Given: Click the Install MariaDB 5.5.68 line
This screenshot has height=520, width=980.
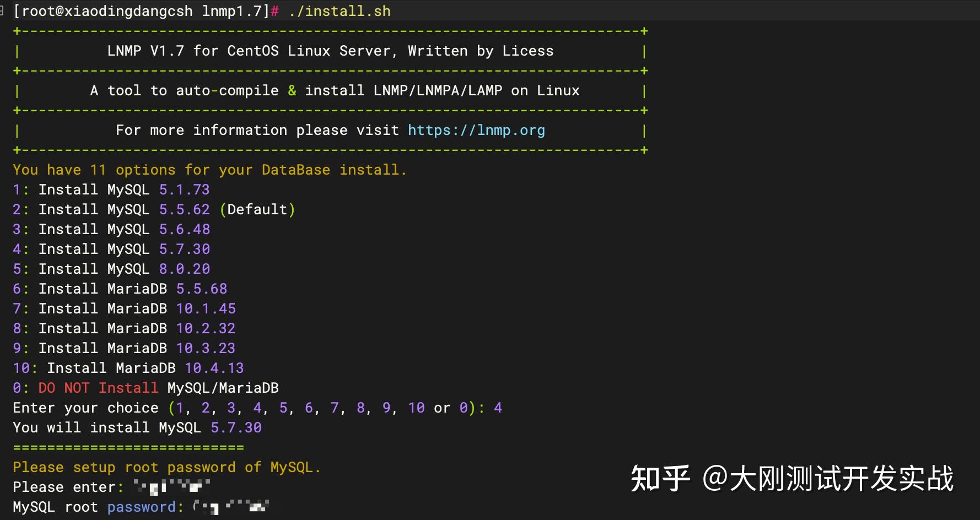Looking at the screenshot, I should 120,289.
